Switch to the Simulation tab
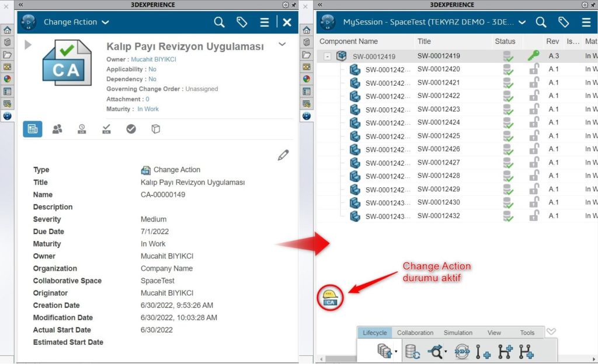The image size is (598, 364). click(458, 332)
